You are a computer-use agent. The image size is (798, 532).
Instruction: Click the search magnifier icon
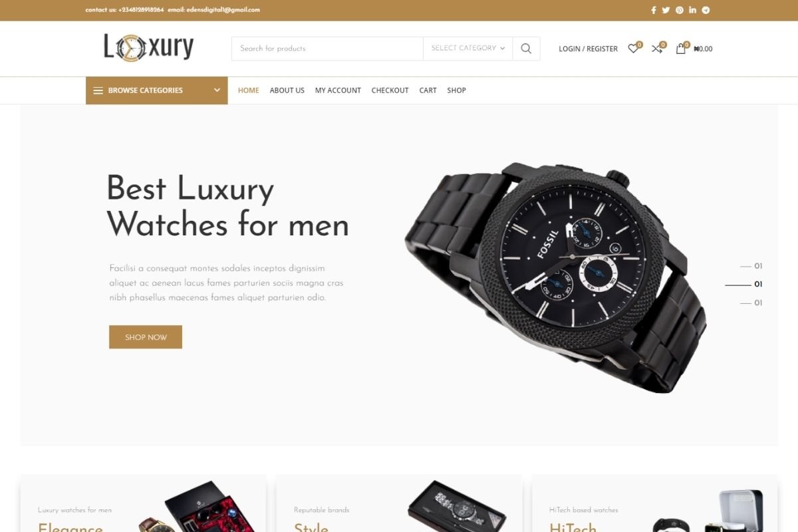tap(526, 49)
